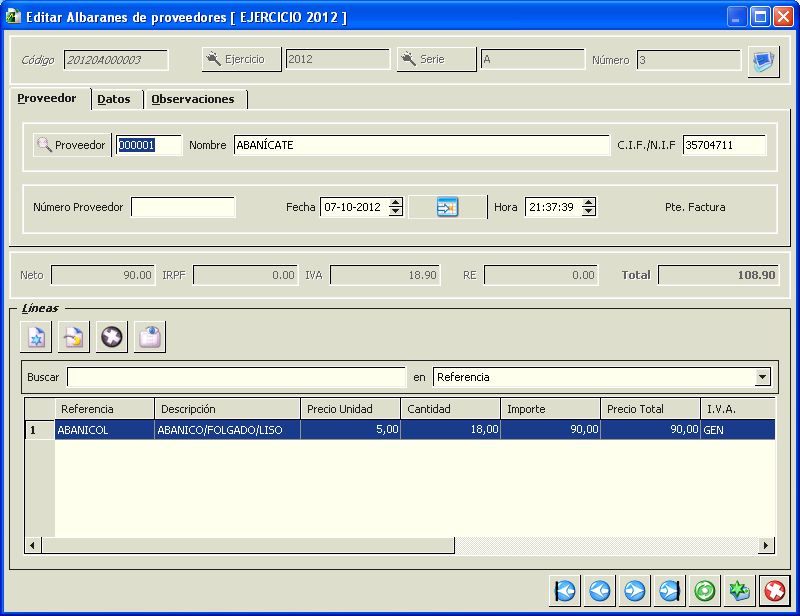Click the IVA field showing 18.90

tap(385, 275)
